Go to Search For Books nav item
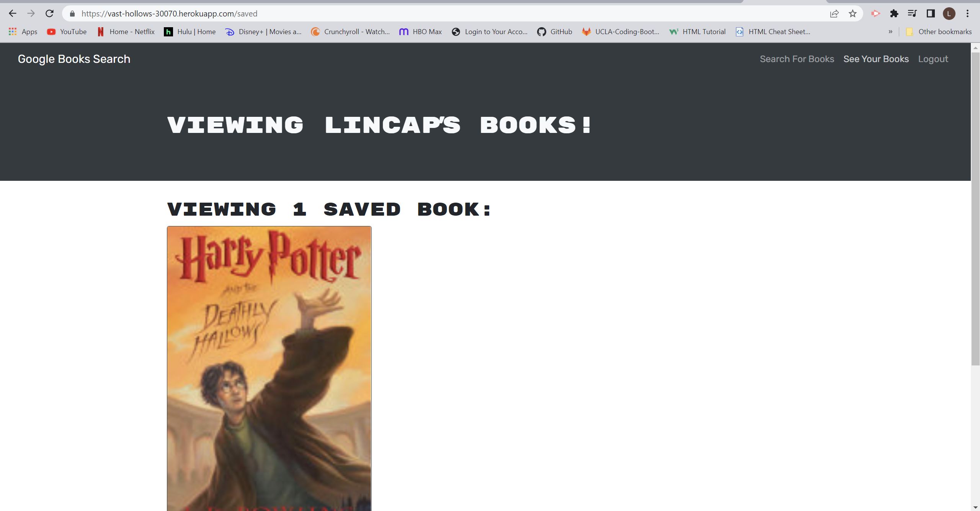Viewport: 980px width, 511px height. tap(797, 59)
